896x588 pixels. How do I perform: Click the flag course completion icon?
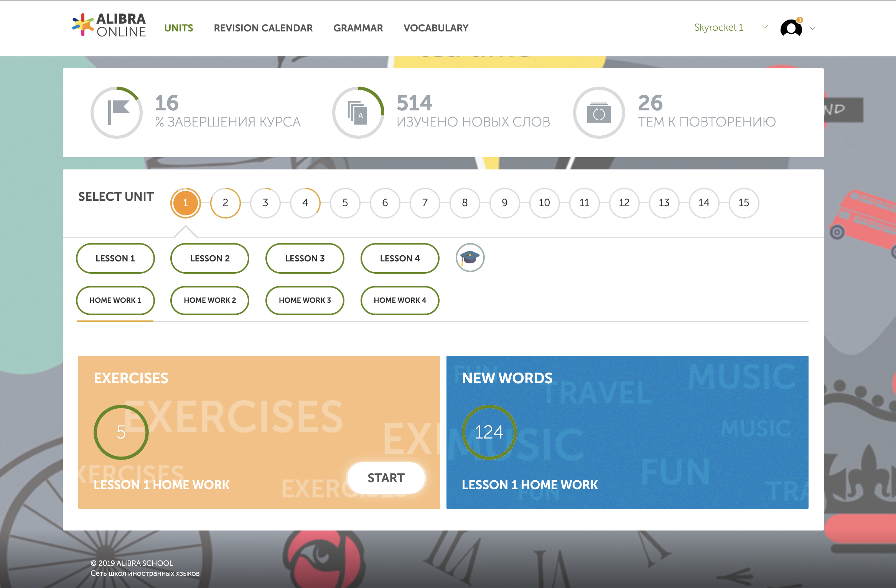point(118,113)
